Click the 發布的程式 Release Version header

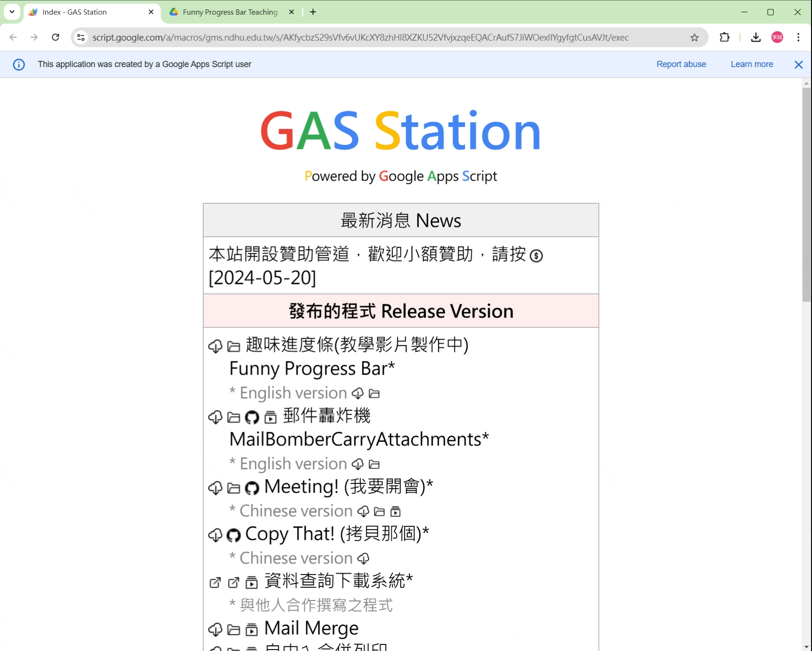click(x=401, y=311)
